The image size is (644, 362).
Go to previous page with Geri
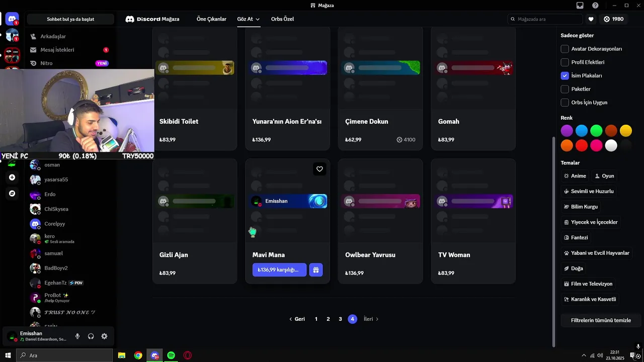297,319
